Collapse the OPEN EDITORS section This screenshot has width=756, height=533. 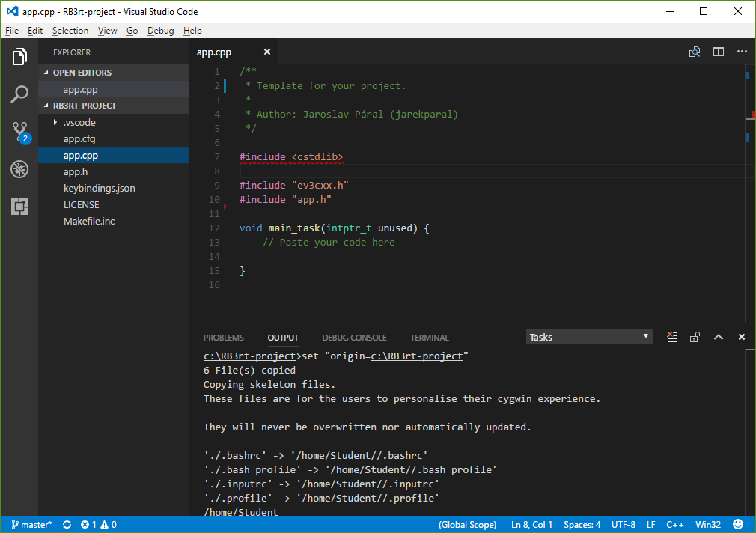pyautogui.click(x=113, y=73)
